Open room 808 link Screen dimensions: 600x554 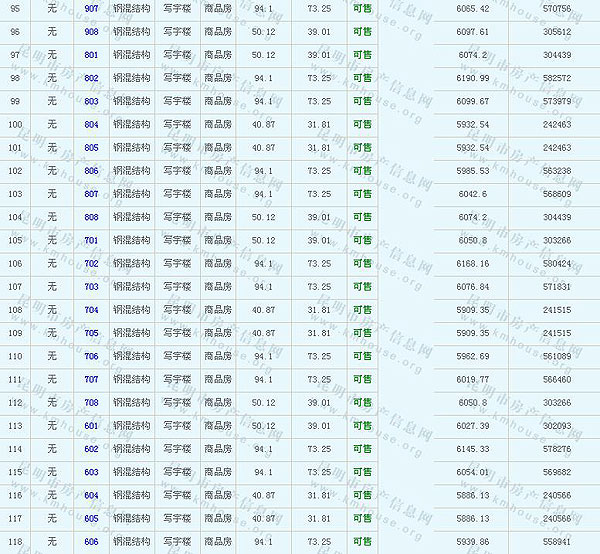[x=91, y=217]
